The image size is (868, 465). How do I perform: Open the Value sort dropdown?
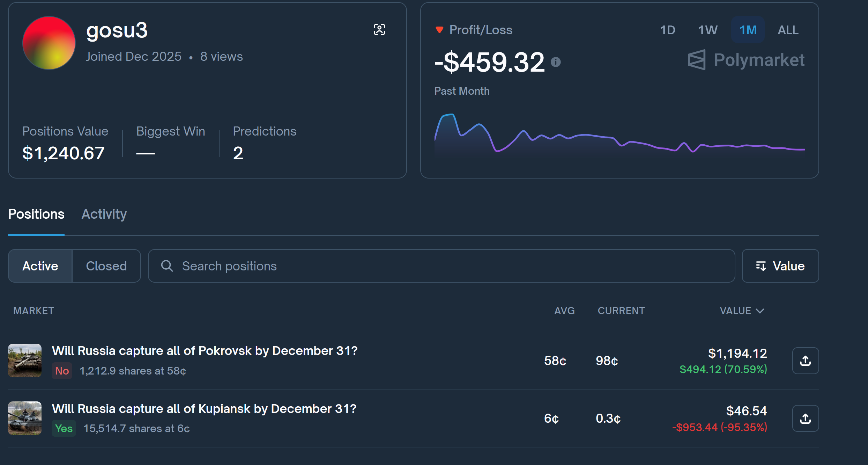780,266
